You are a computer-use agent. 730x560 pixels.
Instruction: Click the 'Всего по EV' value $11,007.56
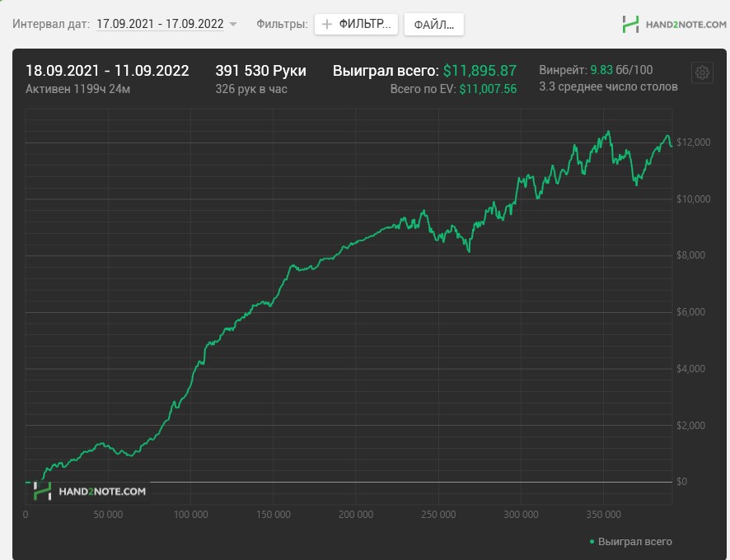pyautogui.click(x=488, y=89)
